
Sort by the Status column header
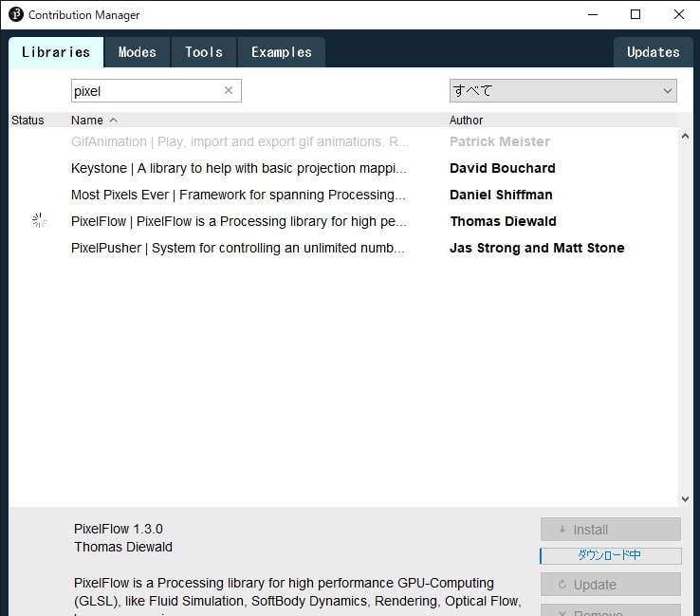click(28, 121)
